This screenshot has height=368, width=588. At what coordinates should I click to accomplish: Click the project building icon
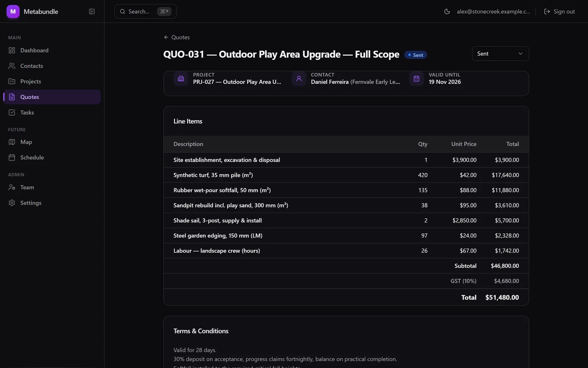(x=181, y=78)
